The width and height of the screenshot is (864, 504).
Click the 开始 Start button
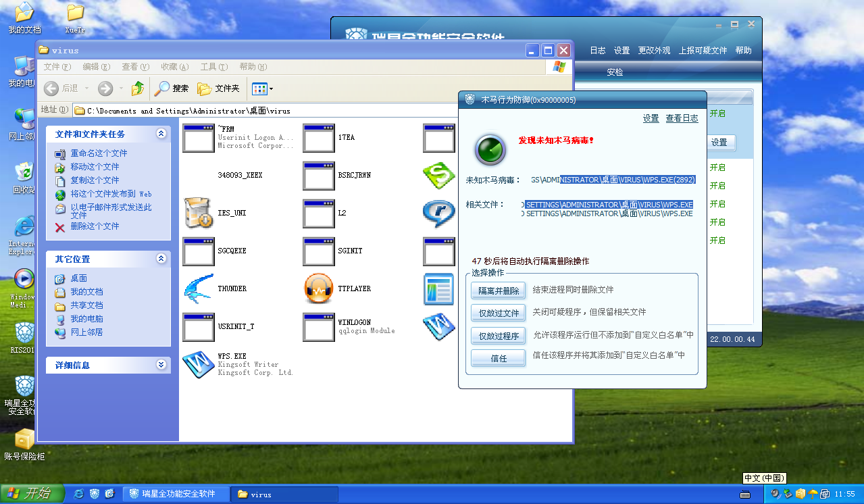pyautogui.click(x=32, y=494)
